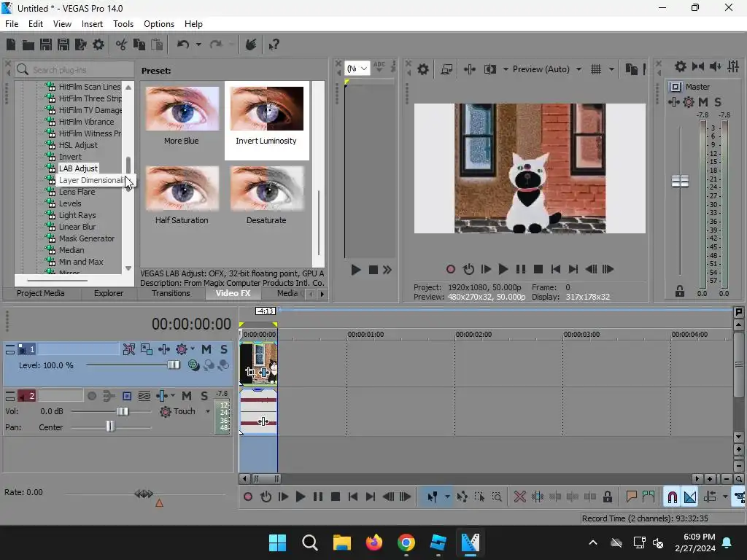Cut selection with scissors toolbar icon

pyautogui.click(x=121, y=44)
